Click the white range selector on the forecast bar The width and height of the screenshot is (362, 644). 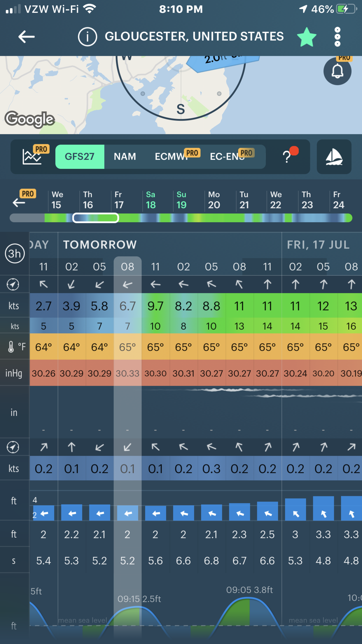point(96,218)
